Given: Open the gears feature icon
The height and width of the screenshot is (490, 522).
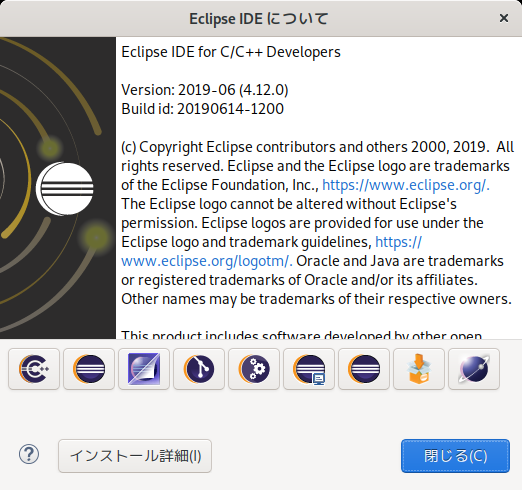Looking at the screenshot, I should (254, 369).
